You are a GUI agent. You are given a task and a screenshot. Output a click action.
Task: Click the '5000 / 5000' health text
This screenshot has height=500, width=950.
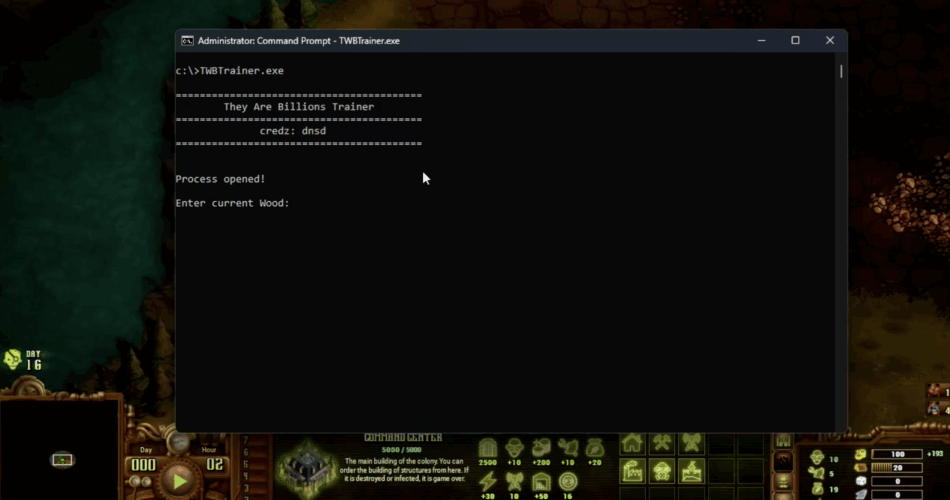(401, 450)
